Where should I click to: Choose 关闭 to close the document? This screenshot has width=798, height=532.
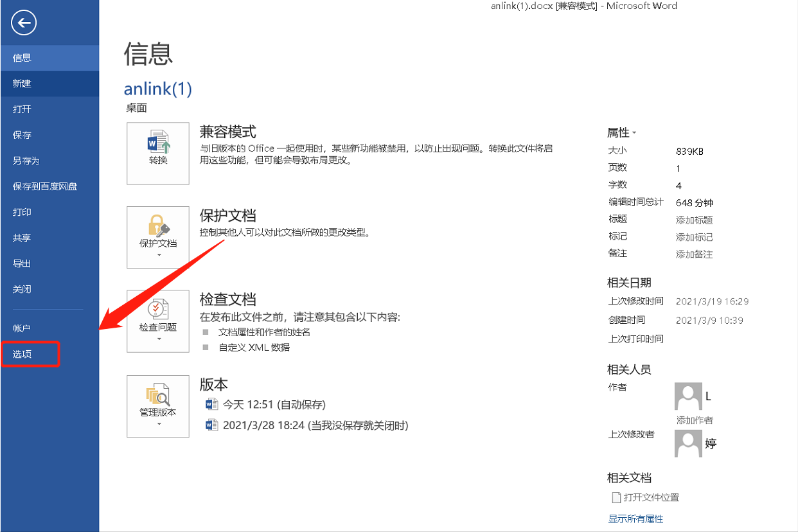(49, 289)
